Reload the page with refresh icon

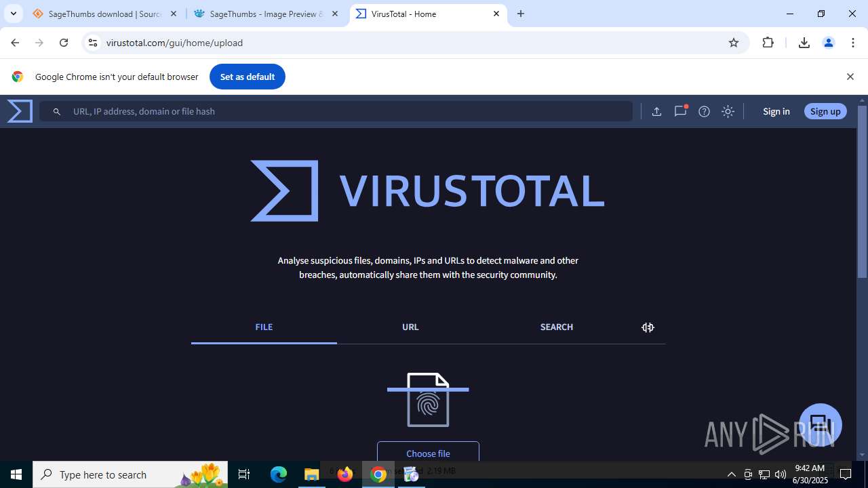[x=64, y=43]
